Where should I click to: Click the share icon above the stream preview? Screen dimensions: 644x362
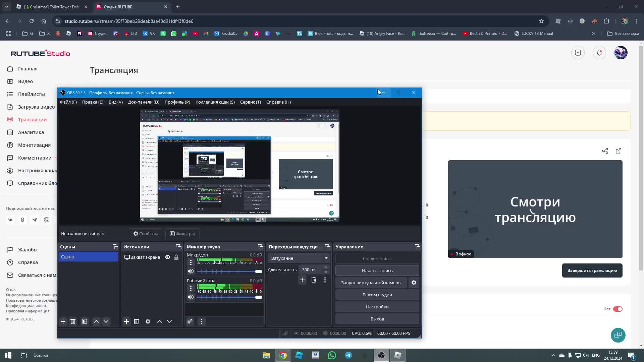click(605, 151)
